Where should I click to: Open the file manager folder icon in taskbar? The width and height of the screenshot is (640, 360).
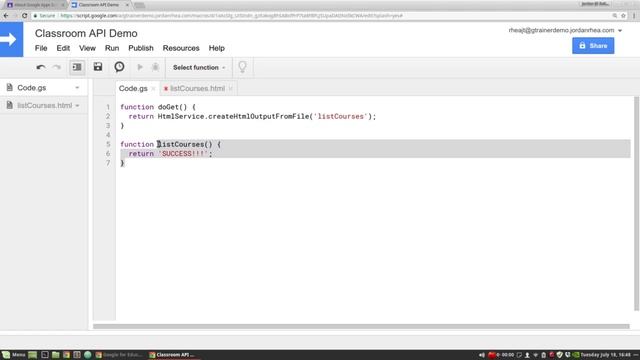coord(56,355)
